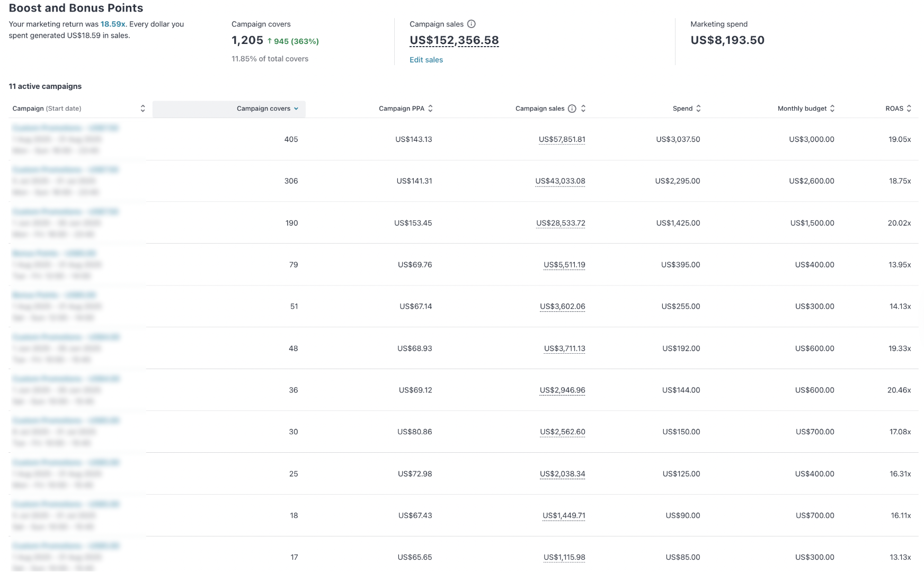Click the 18.59x marketing return link
The image size is (924, 573).
(x=113, y=24)
